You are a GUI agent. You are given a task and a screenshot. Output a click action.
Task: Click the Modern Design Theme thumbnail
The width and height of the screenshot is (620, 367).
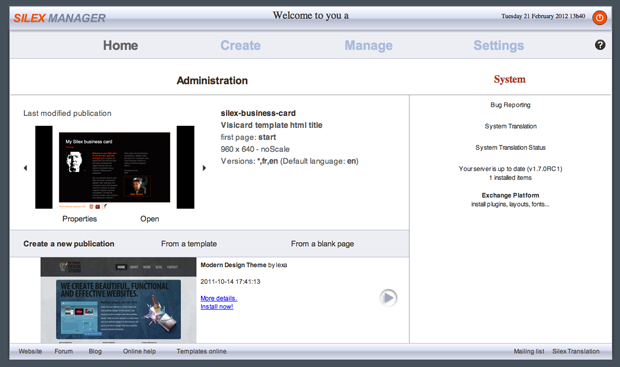[x=118, y=300]
